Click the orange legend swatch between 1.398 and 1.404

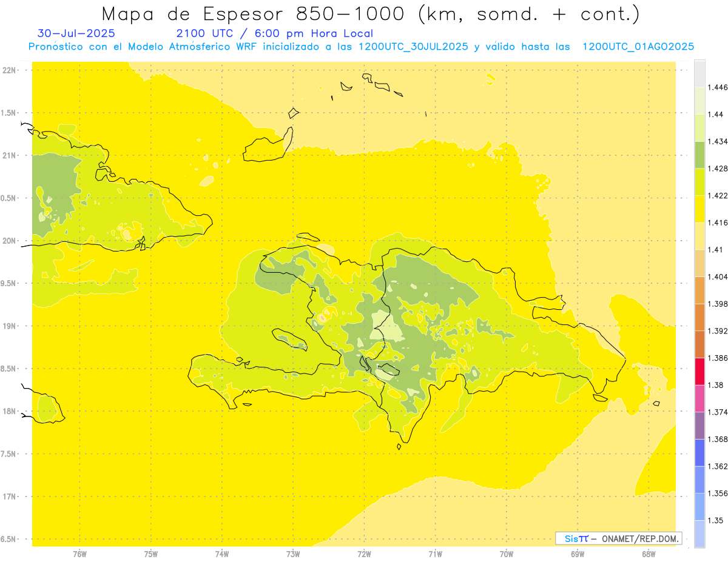pos(699,290)
